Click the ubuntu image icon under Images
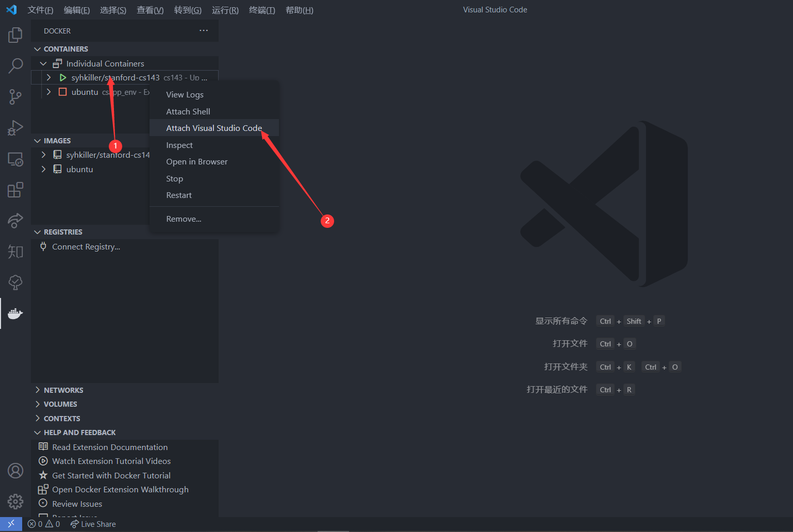This screenshot has width=793, height=532. 58,169
